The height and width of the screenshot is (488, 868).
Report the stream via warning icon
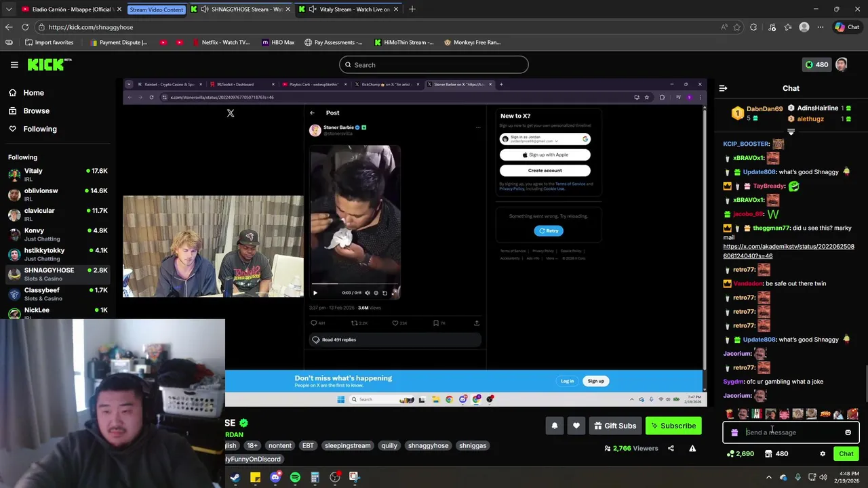point(692,448)
